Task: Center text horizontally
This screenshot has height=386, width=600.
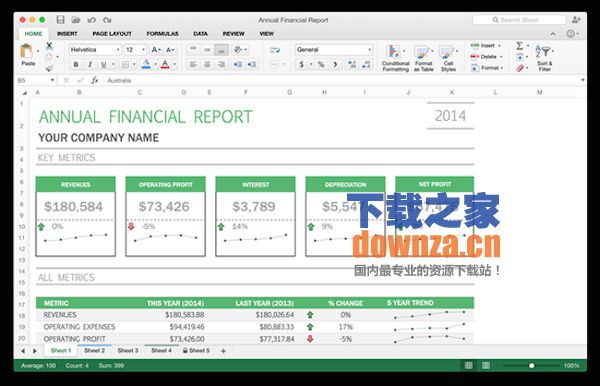Action: 207,64
